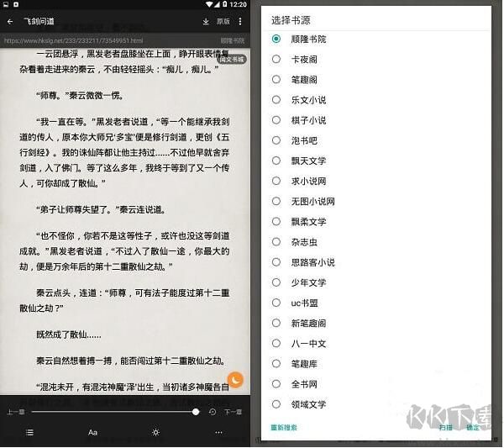The height and width of the screenshot is (448, 504).
Task: Tap the clock time 12:20 in the status bar
Action: 239,4
